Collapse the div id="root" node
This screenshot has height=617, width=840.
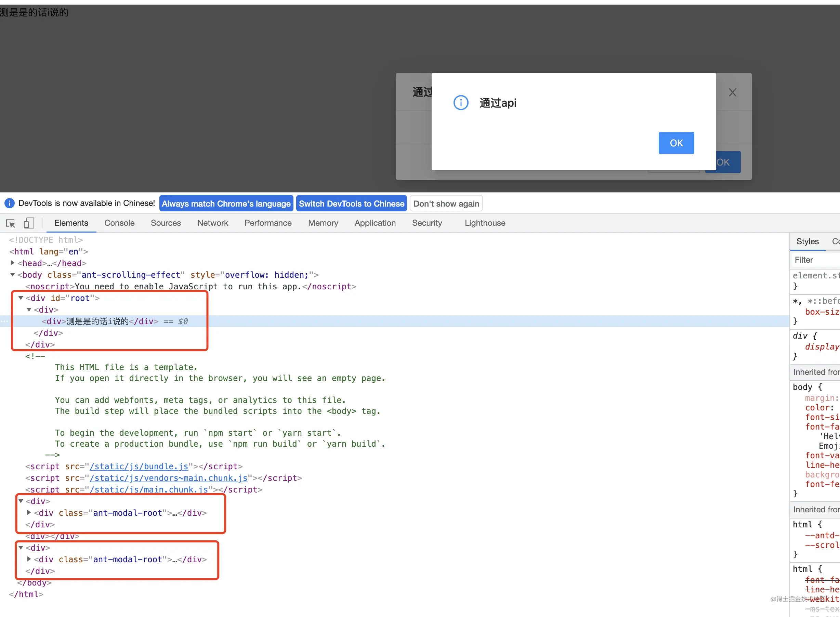(21, 298)
